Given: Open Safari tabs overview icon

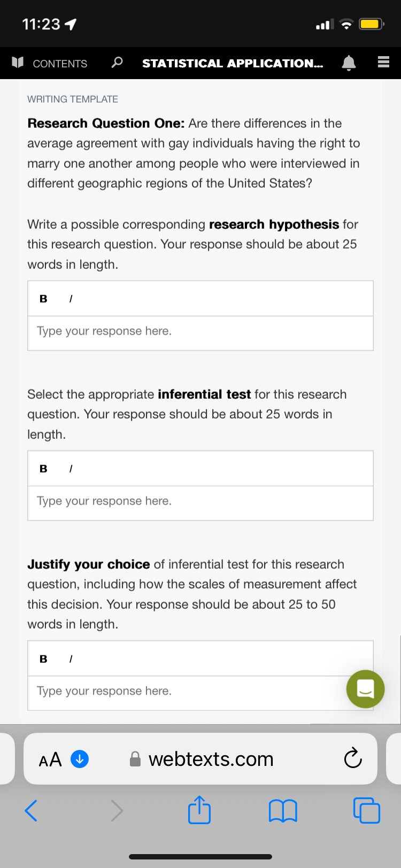Looking at the screenshot, I should (367, 810).
